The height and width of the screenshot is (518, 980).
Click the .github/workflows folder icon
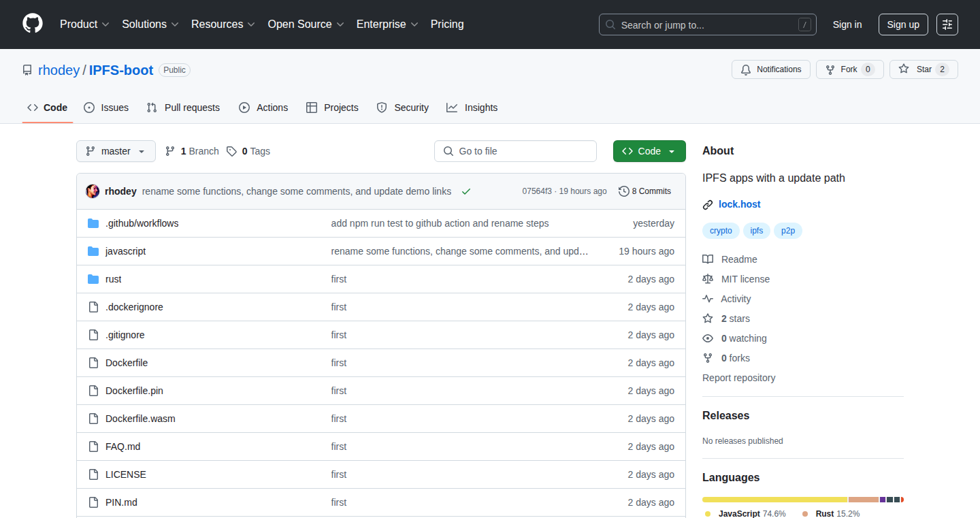(x=93, y=223)
